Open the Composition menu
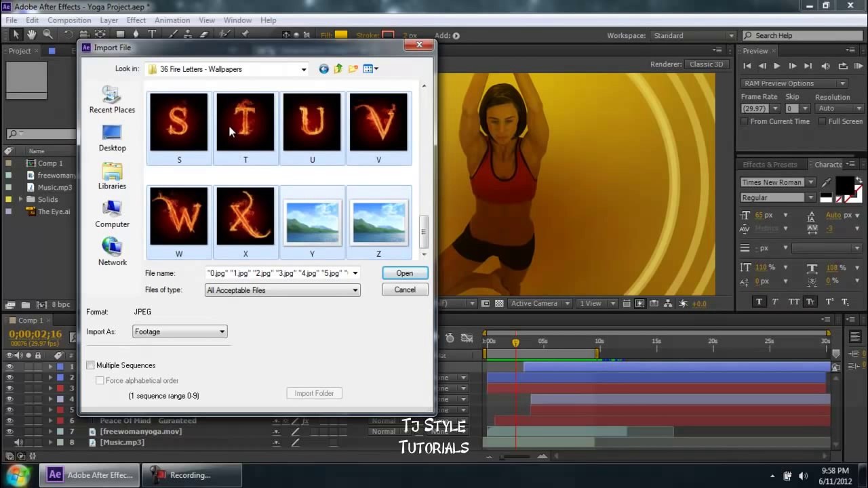The width and height of the screenshot is (868, 488). (x=69, y=20)
